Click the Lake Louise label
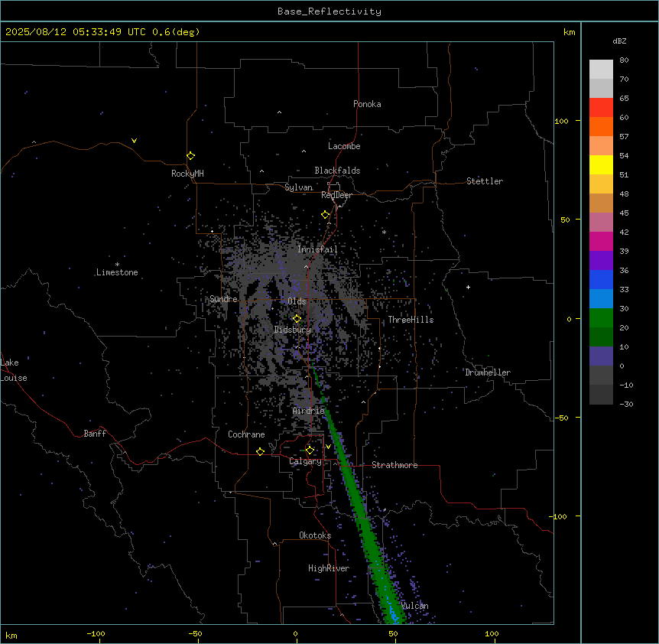 tap(14, 370)
